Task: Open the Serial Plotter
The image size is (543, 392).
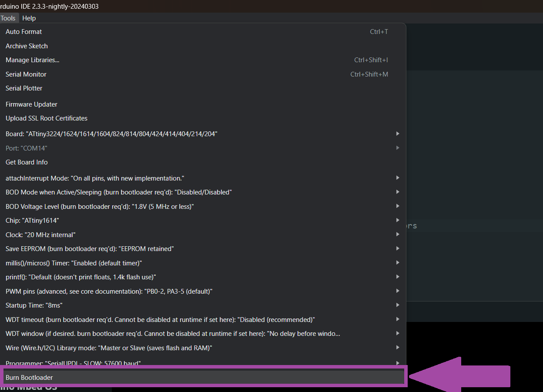Action: point(24,88)
